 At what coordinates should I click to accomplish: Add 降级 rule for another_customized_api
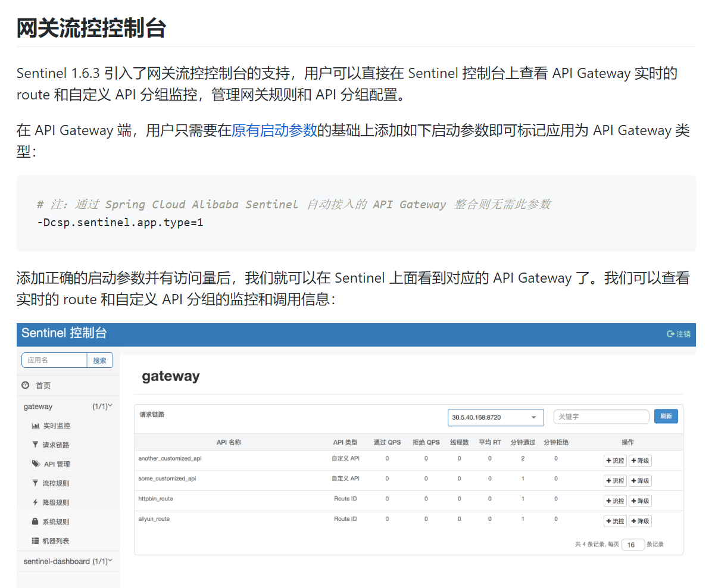639,459
